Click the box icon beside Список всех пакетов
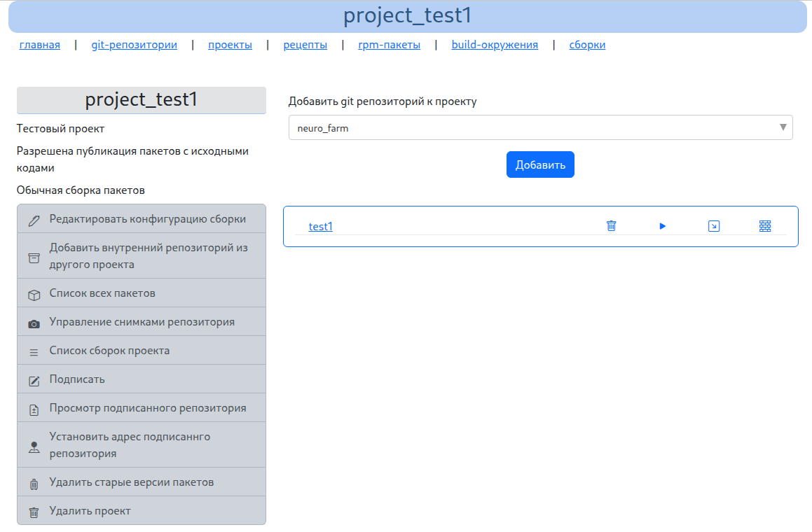812x532 pixels. (34, 295)
